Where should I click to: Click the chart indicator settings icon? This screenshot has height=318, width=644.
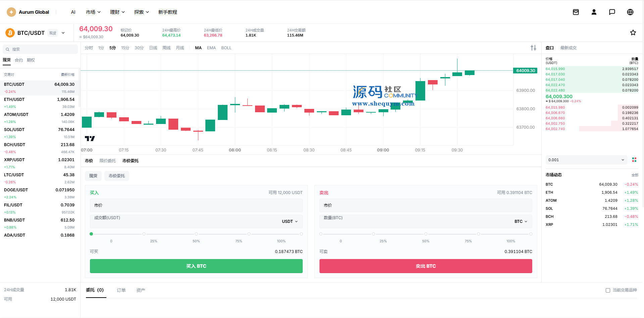(533, 48)
